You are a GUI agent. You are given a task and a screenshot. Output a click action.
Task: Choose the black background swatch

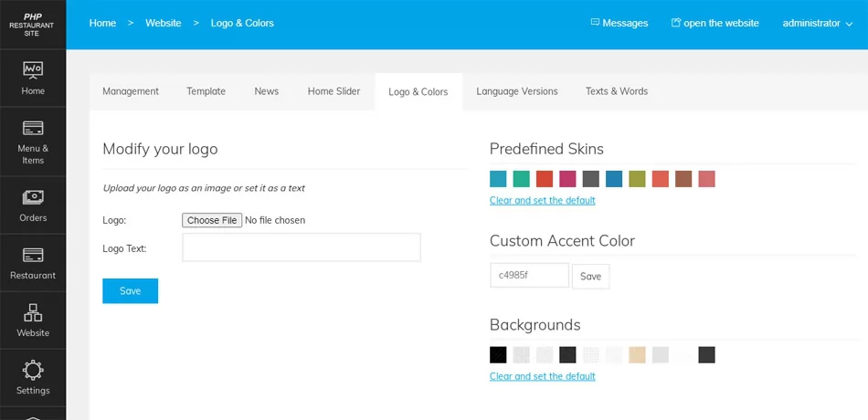[498, 355]
